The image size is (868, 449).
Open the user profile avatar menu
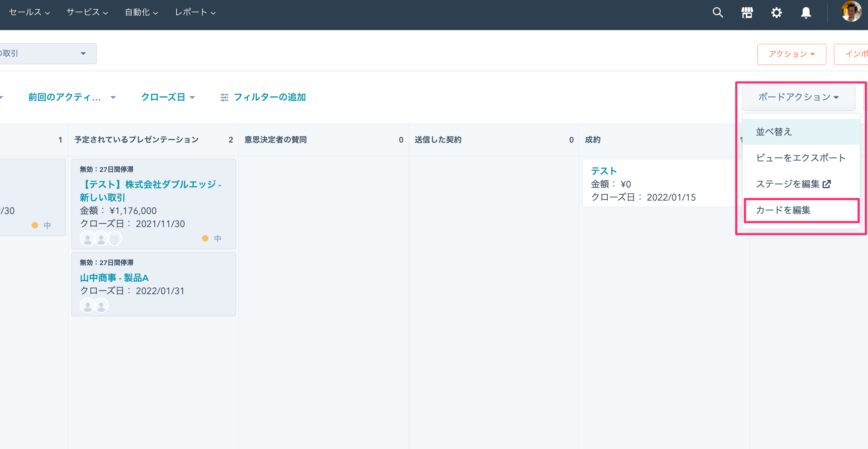[x=851, y=12]
